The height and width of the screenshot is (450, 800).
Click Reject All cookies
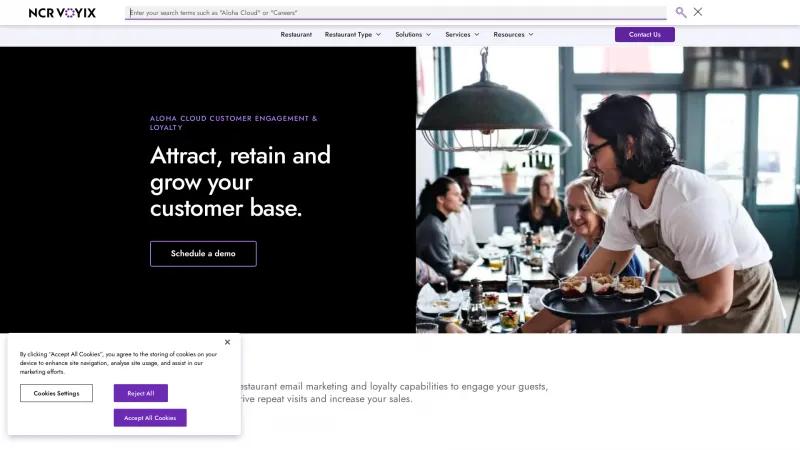coord(141,393)
